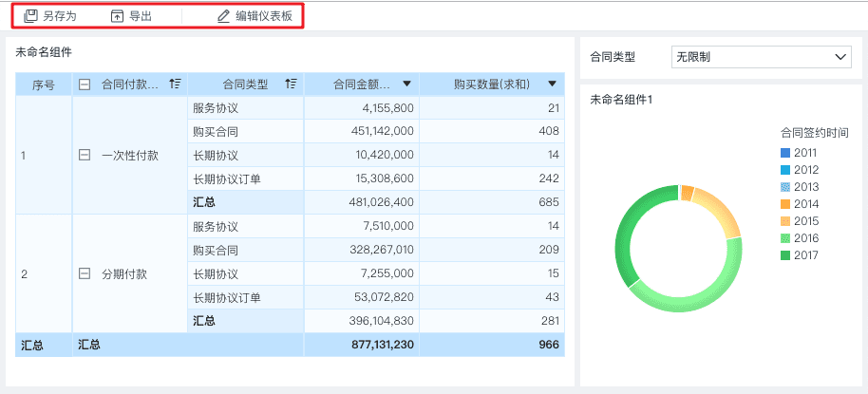Click the Save As (另存为) icon
Screen dimensions: 868x394
(31, 16)
